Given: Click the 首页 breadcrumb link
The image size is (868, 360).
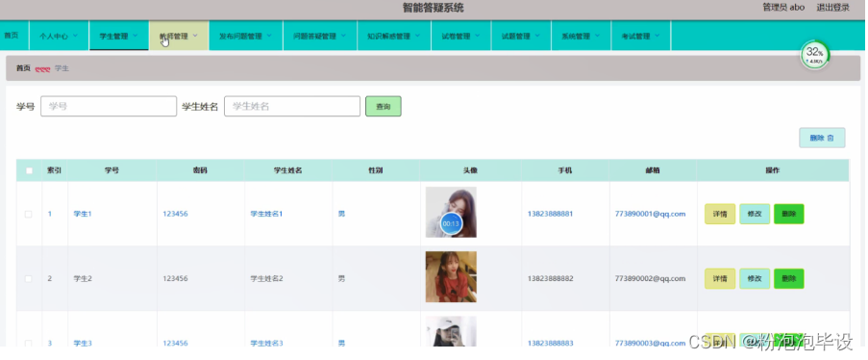Looking at the screenshot, I should coord(23,68).
